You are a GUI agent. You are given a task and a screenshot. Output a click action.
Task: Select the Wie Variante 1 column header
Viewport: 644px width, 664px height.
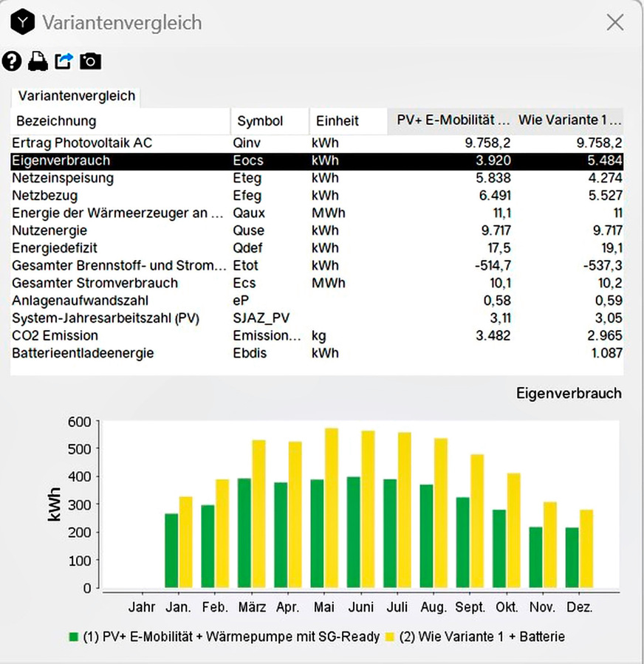pyautogui.click(x=569, y=120)
